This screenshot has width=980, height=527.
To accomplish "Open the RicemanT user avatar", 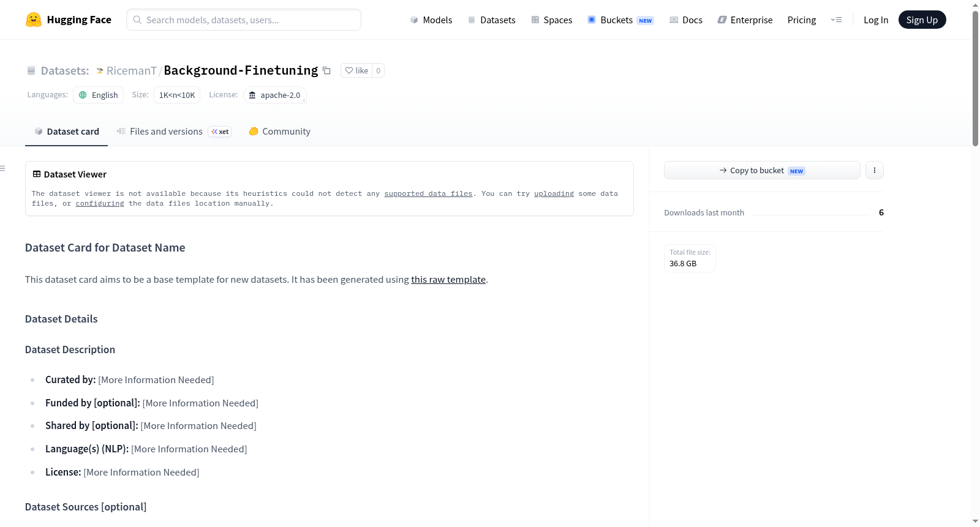I will click(100, 71).
